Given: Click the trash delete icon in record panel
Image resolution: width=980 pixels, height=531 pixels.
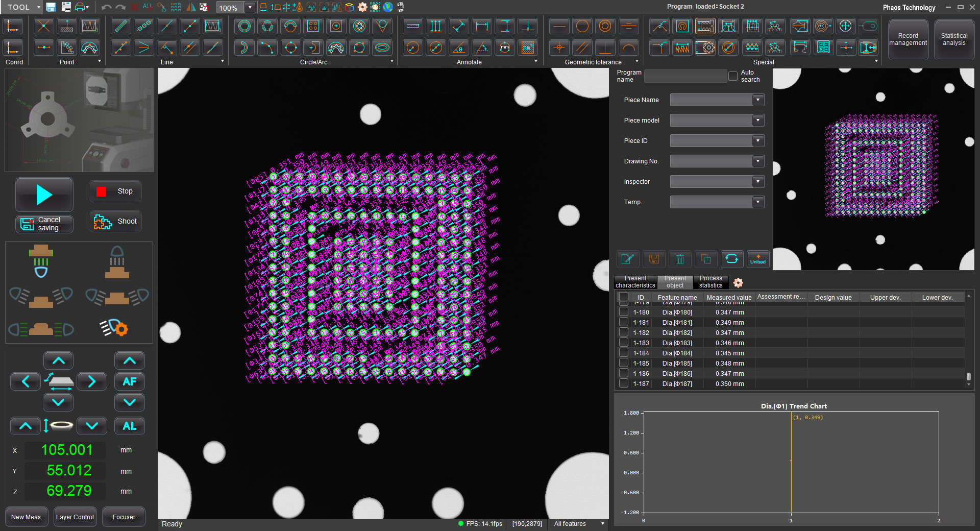Looking at the screenshot, I should (680, 259).
